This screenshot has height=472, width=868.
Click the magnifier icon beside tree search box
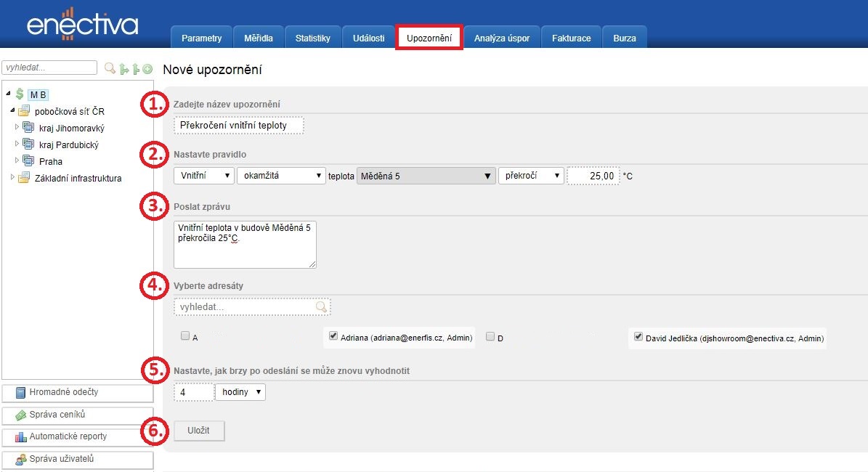point(110,68)
